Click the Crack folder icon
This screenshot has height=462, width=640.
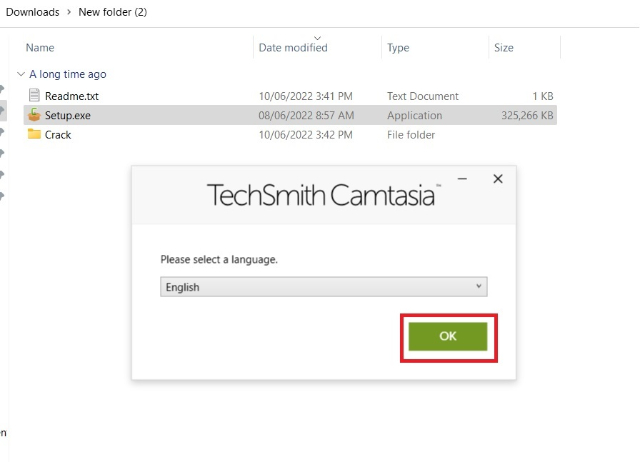[x=34, y=134]
